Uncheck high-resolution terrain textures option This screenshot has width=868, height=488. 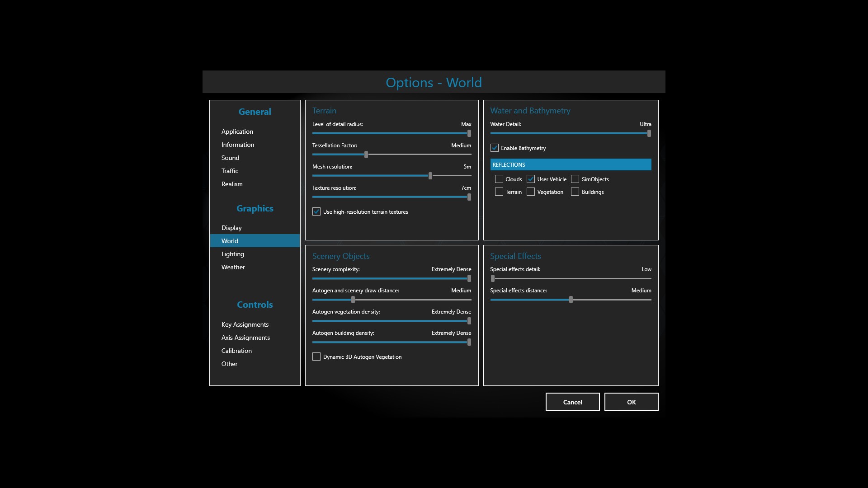(316, 212)
